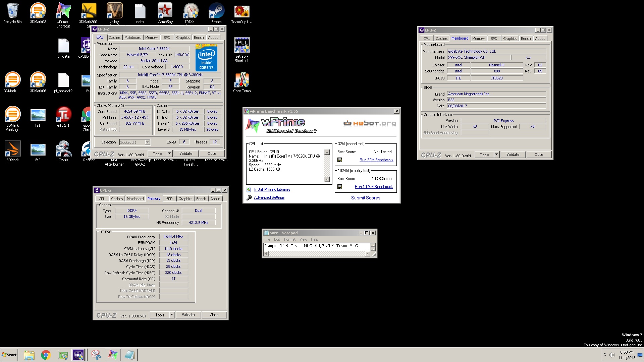Screen dimensions: 644x362
Task: Open the File menu in Notepad
Action: pos(267,239)
